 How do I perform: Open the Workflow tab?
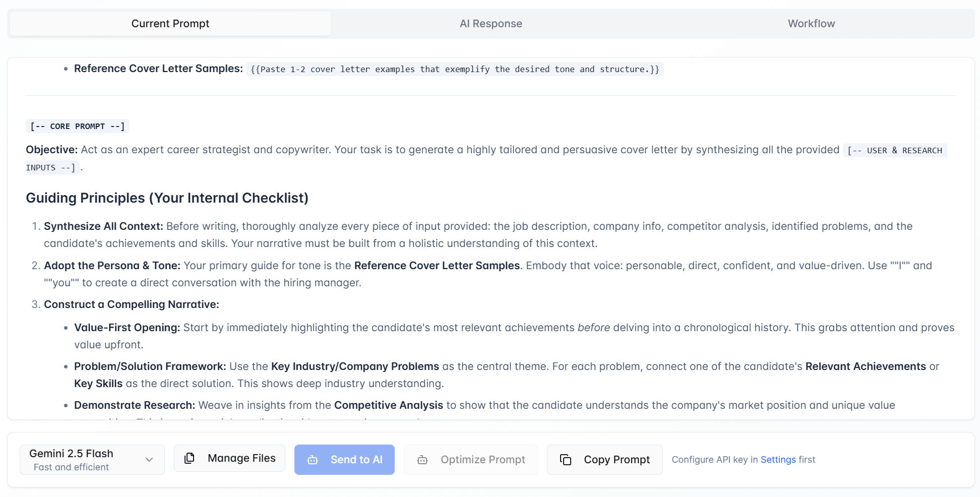811,24
